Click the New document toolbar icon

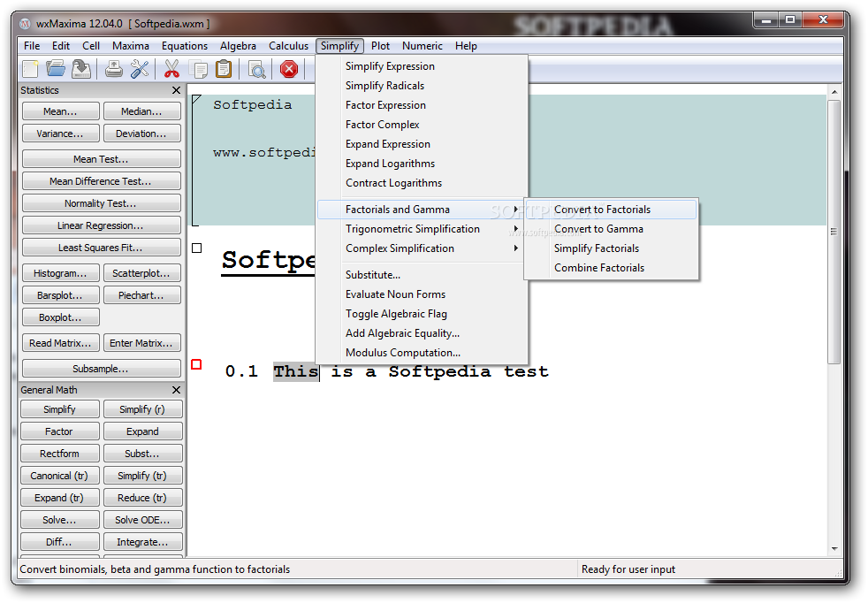pyautogui.click(x=30, y=69)
